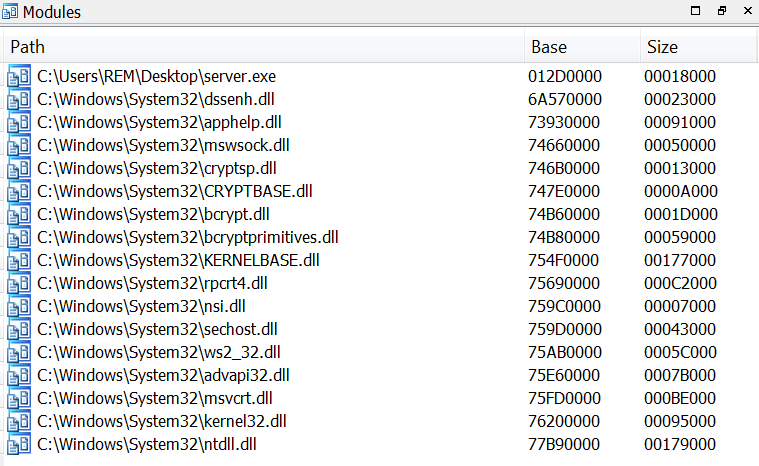Click base address 74660000

click(564, 145)
